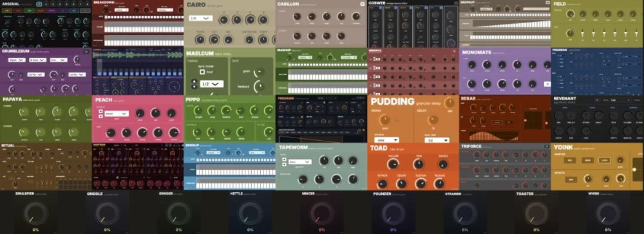
Task: Select the green tab in Arsenal's colored row
Action: click(29, 11)
